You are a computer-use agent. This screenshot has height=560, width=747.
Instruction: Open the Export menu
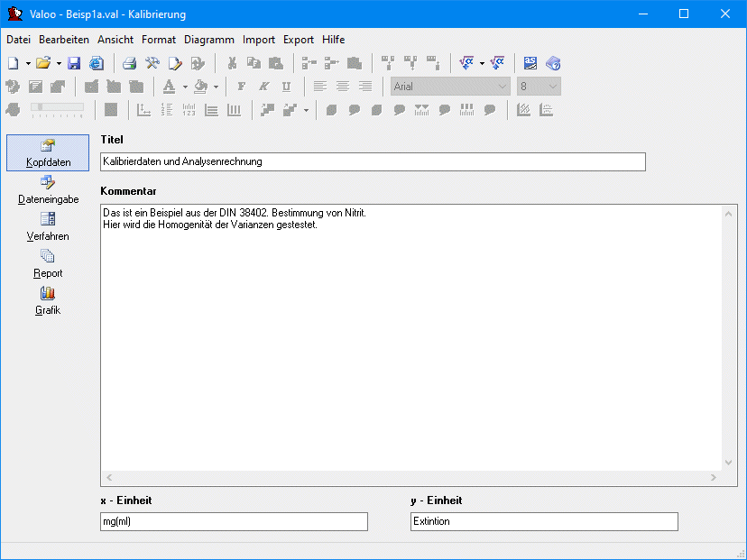298,40
